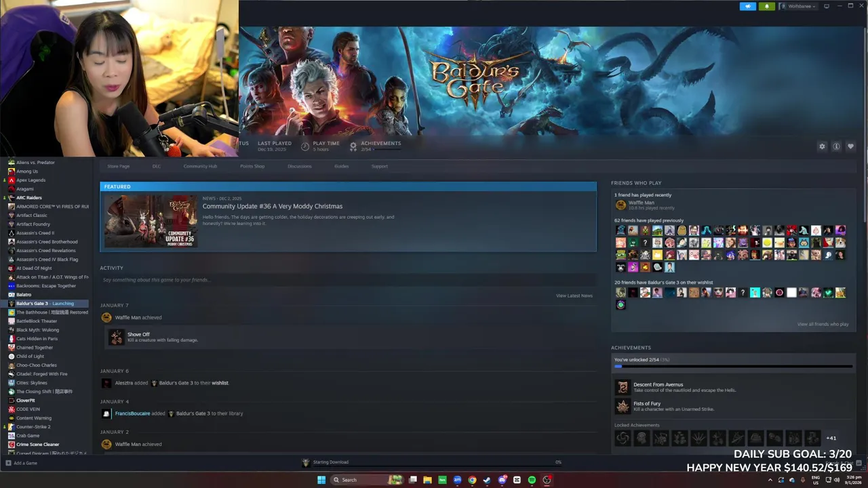Open Waffle Man in recently played friends
This screenshot has height=488, width=868.
pyautogui.click(x=641, y=203)
